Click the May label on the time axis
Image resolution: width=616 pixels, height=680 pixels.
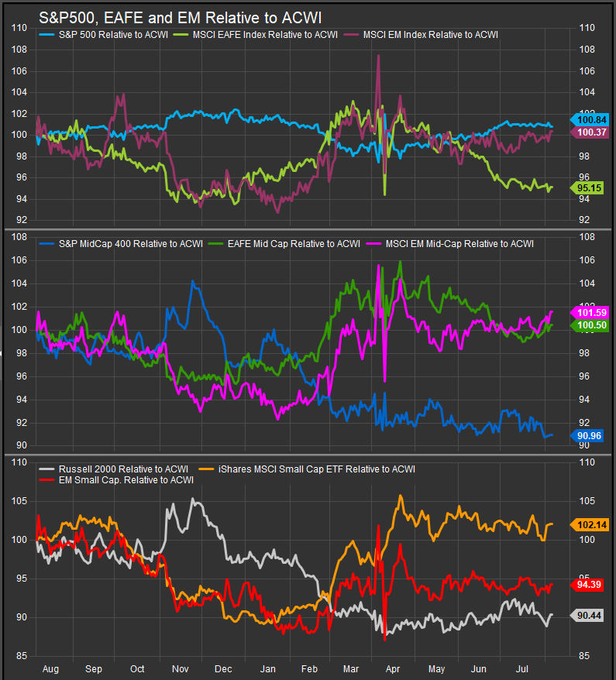coord(436,668)
